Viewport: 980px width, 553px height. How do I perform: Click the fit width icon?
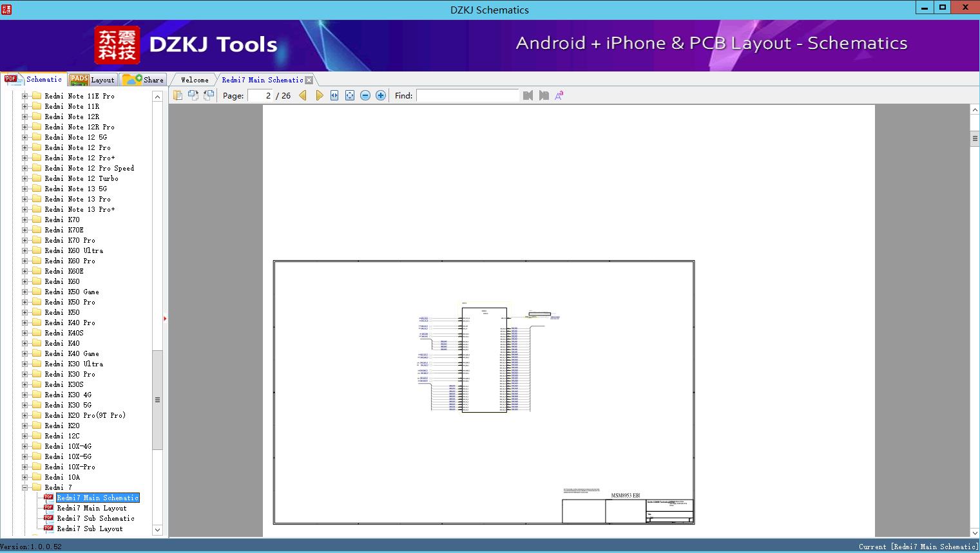pyautogui.click(x=334, y=95)
